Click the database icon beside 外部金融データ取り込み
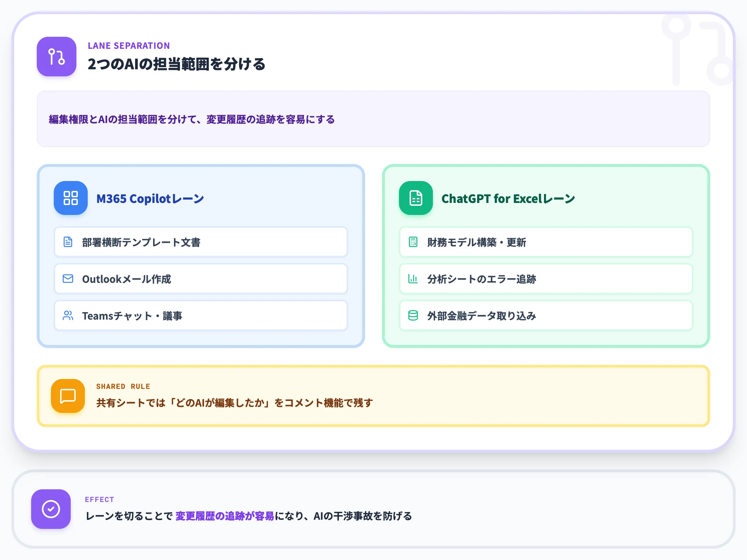The width and height of the screenshot is (747, 560). coord(413,315)
